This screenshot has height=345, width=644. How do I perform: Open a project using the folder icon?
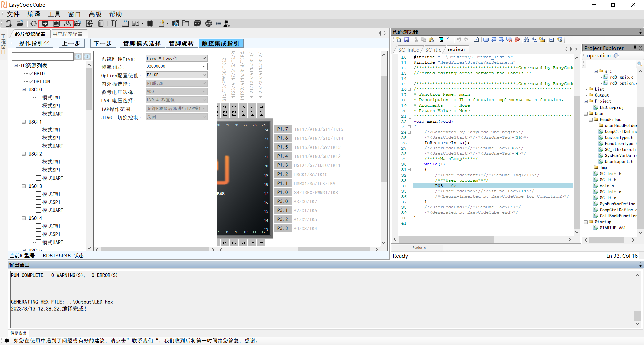pos(20,23)
